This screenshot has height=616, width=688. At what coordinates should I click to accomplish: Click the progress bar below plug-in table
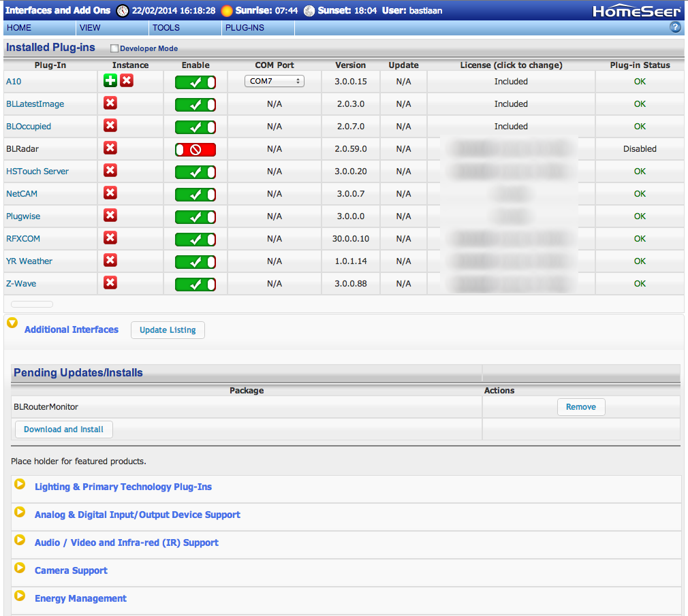pos(32,304)
